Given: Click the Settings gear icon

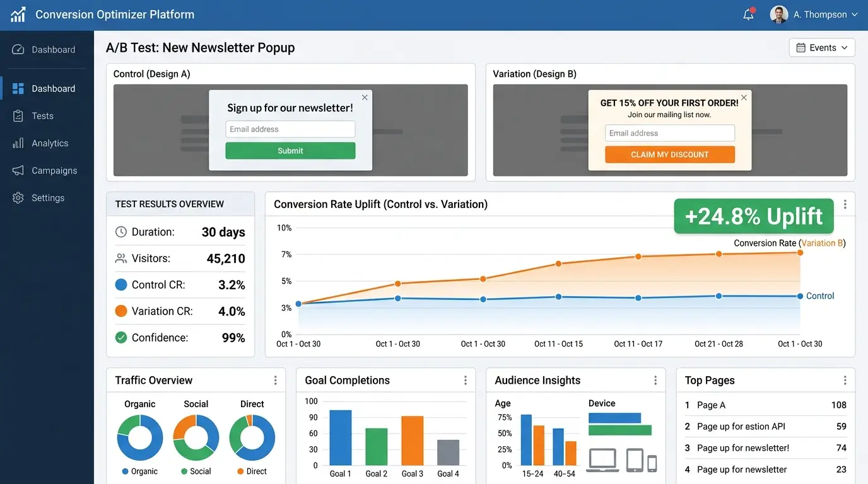Looking at the screenshot, I should pyautogui.click(x=18, y=198).
